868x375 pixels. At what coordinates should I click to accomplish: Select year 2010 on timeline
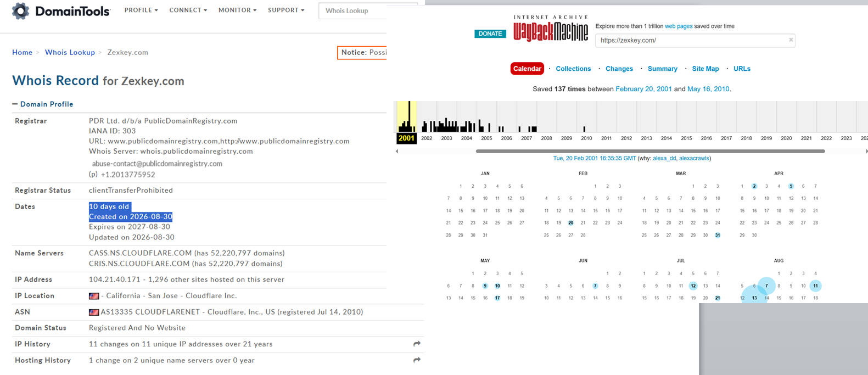click(586, 138)
